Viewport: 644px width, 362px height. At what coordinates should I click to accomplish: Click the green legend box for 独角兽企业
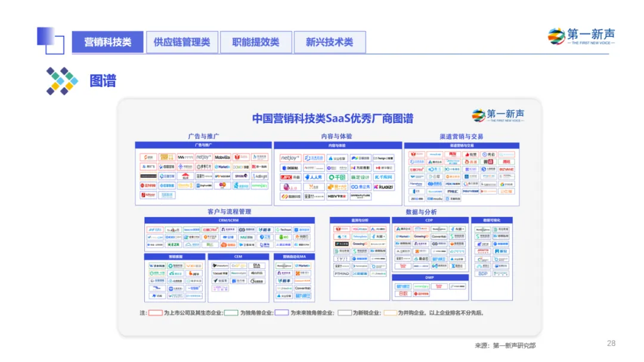click(231, 313)
